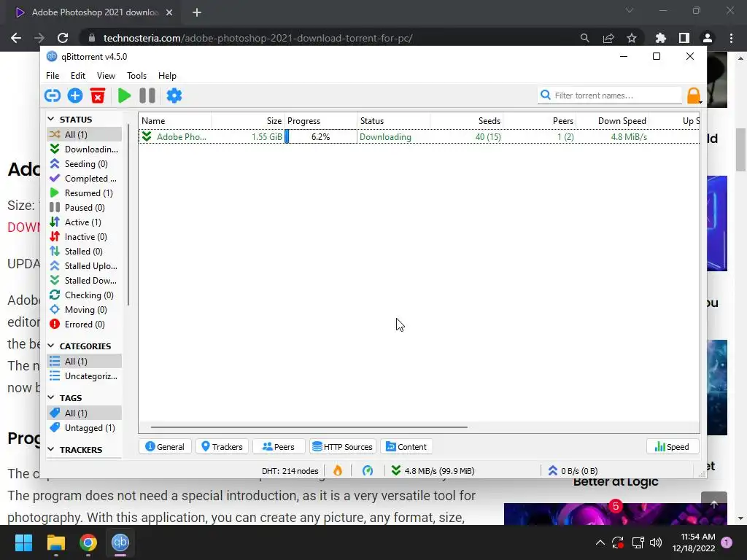Collapse the TRACKERS section

point(51,449)
